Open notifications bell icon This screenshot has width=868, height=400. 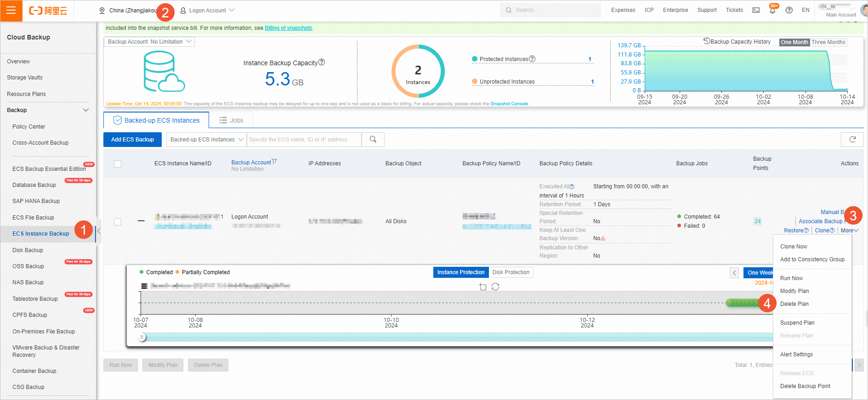coord(772,10)
